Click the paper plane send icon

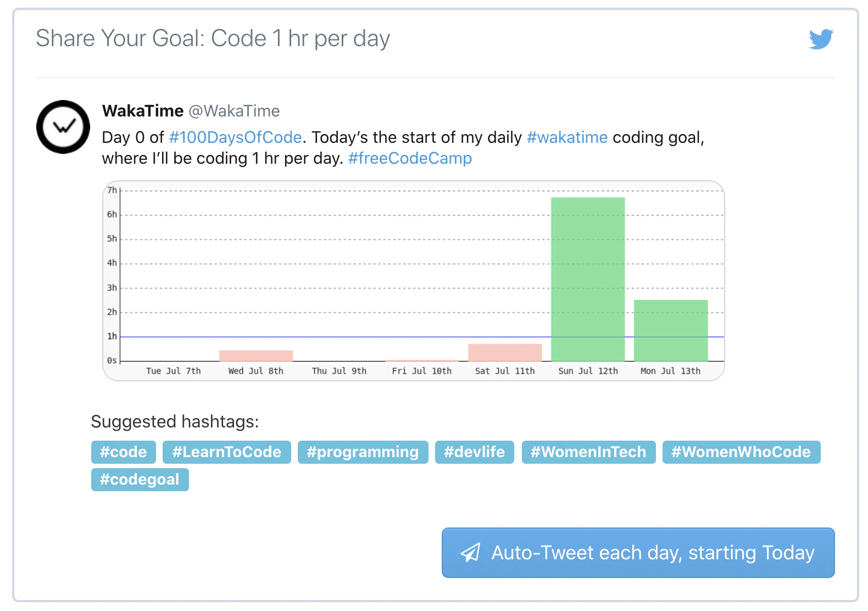(470, 552)
